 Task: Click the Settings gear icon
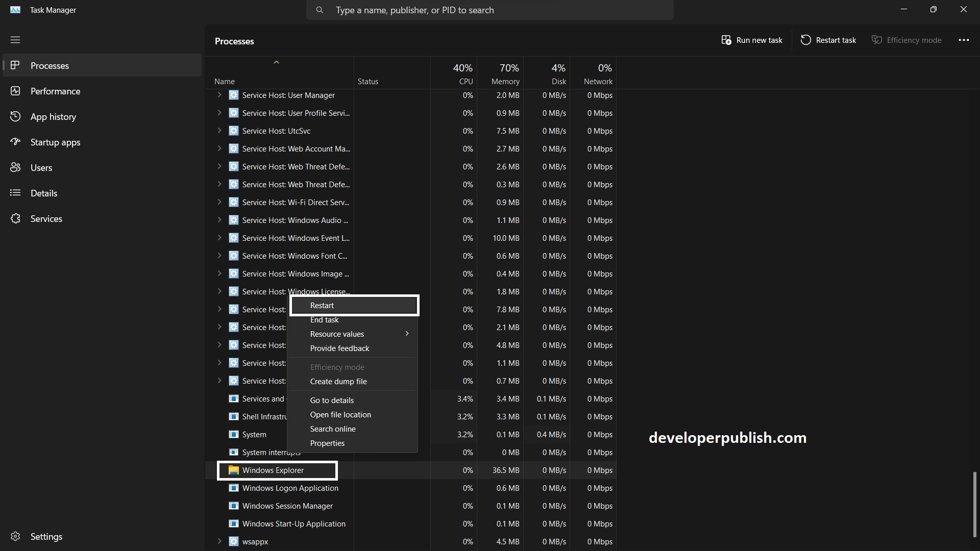click(15, 537)
